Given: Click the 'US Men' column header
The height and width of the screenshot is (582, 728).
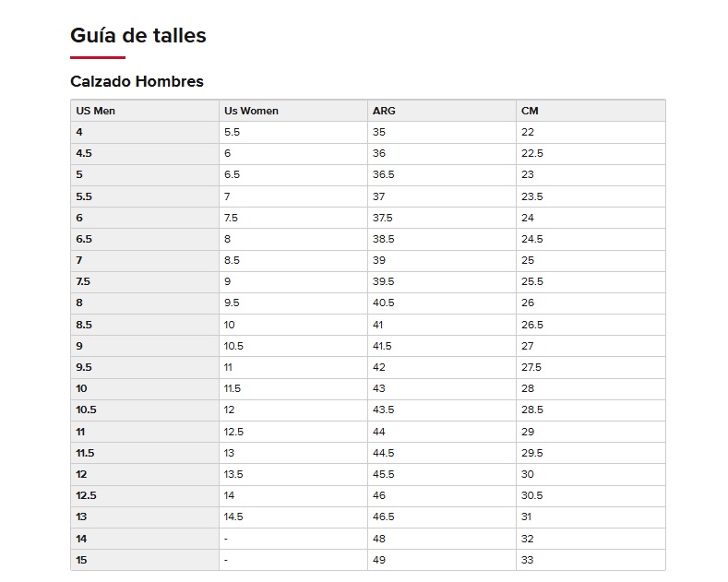Looking at the screenshot, I should [x=95, y=111].
